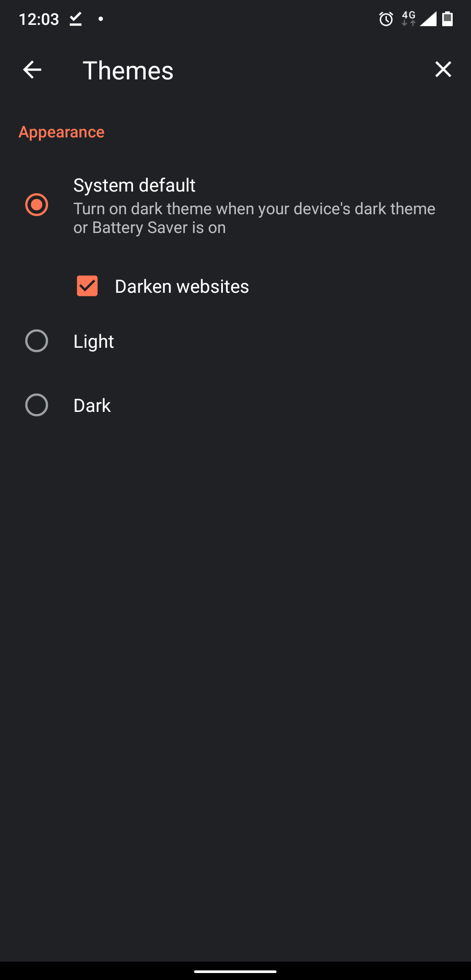The image size is (471, 980).
Task: Tap the home gesture bar
Action: 235,972
